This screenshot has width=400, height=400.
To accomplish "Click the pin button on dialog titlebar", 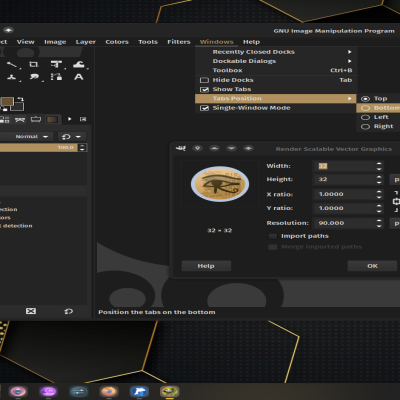I will tap(197, 148).
